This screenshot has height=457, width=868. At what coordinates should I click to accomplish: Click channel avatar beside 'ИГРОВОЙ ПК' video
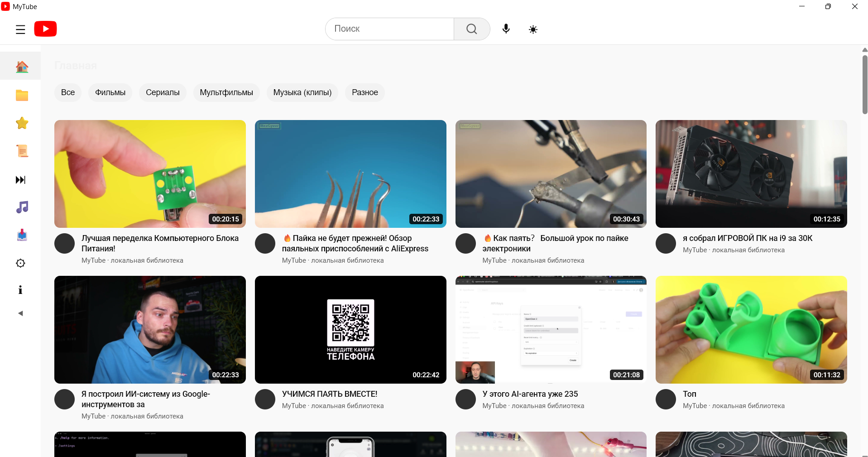click(x=666, y=244)
